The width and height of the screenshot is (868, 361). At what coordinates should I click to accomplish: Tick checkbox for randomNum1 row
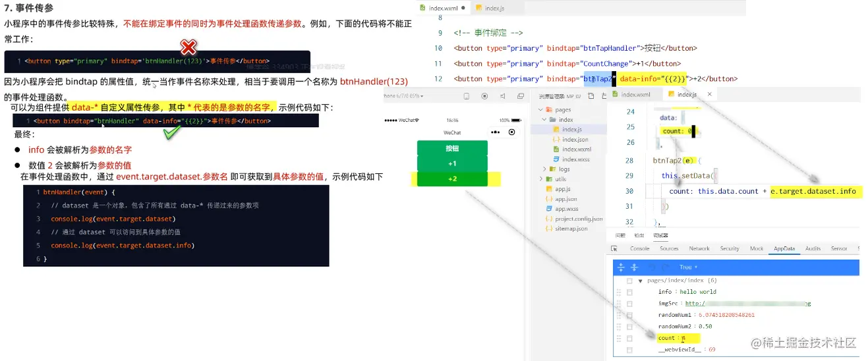click(629, 315)
